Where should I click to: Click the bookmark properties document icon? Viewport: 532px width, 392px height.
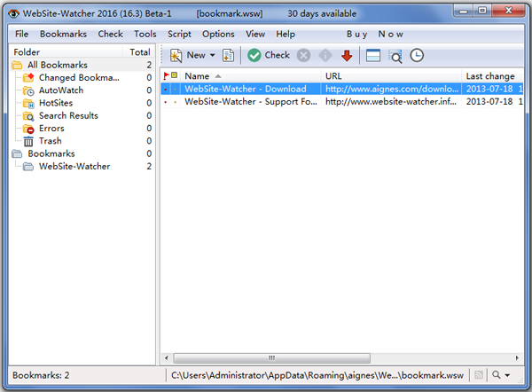click(229, 56)
